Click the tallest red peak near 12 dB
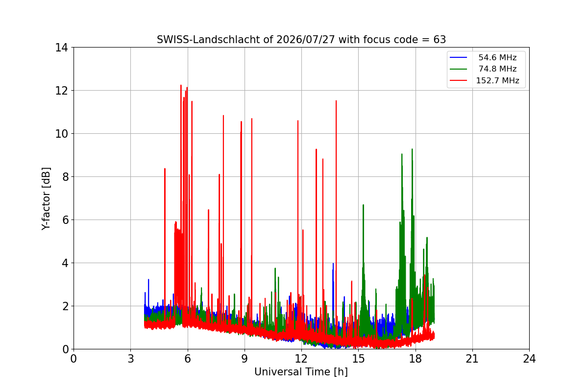The image size is (588, 392). [181, 86]
